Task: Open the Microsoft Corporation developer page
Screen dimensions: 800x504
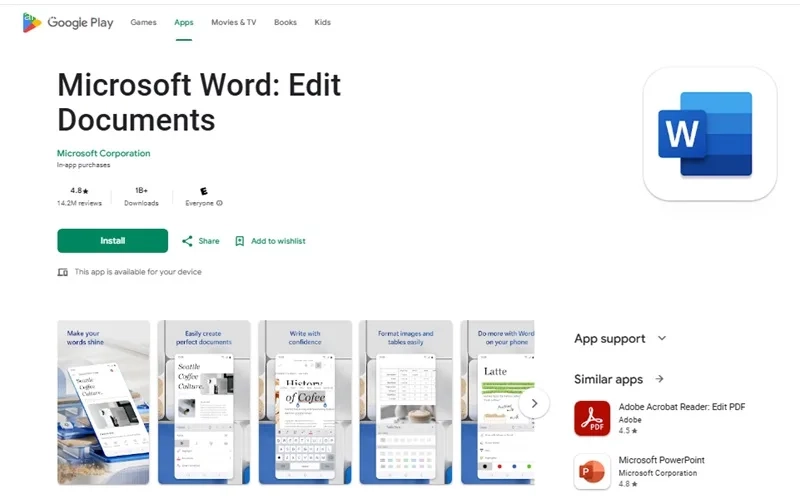Action: (104, 153)
